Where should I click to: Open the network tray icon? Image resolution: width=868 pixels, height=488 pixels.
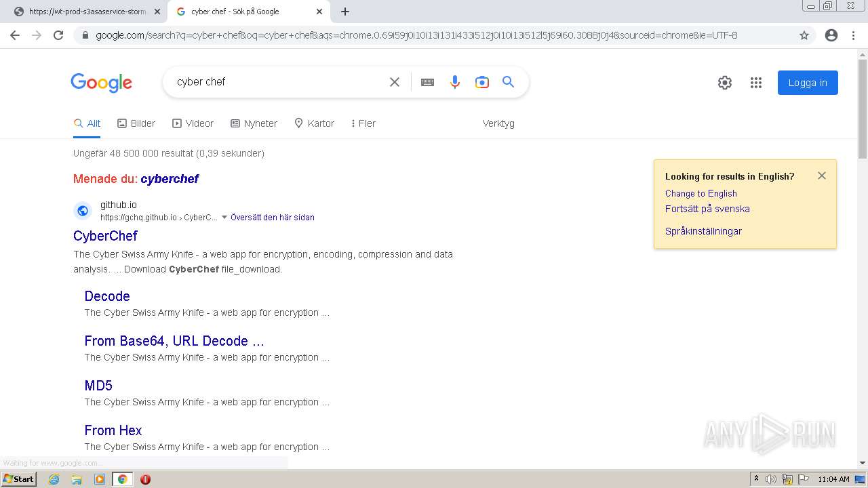point(787,479)
